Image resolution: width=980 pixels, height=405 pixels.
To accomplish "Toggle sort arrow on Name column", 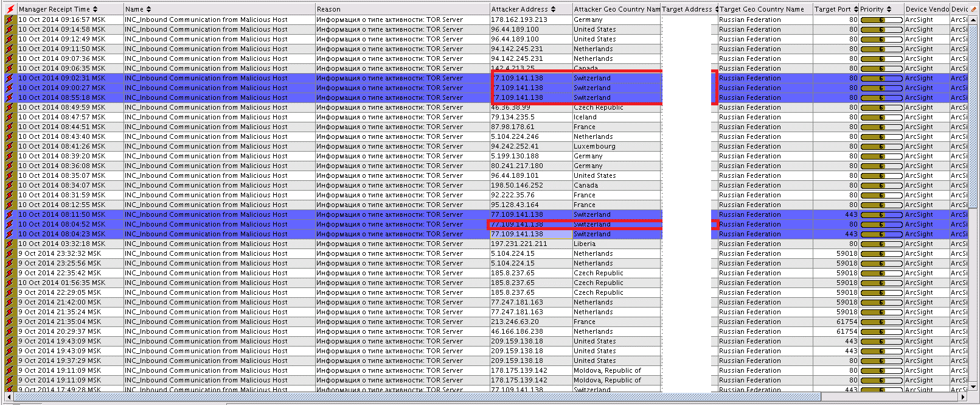I will pyautogui.click(x=148, y=9).
